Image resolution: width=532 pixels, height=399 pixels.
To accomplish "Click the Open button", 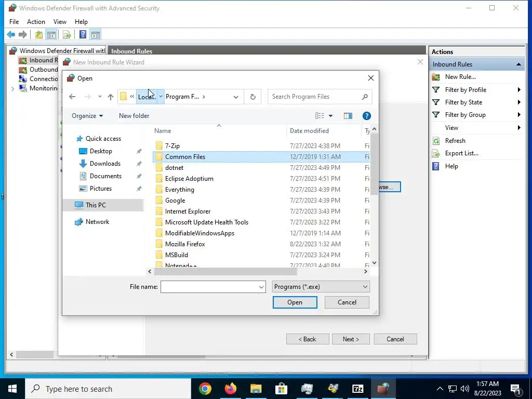I will (295, 302).
